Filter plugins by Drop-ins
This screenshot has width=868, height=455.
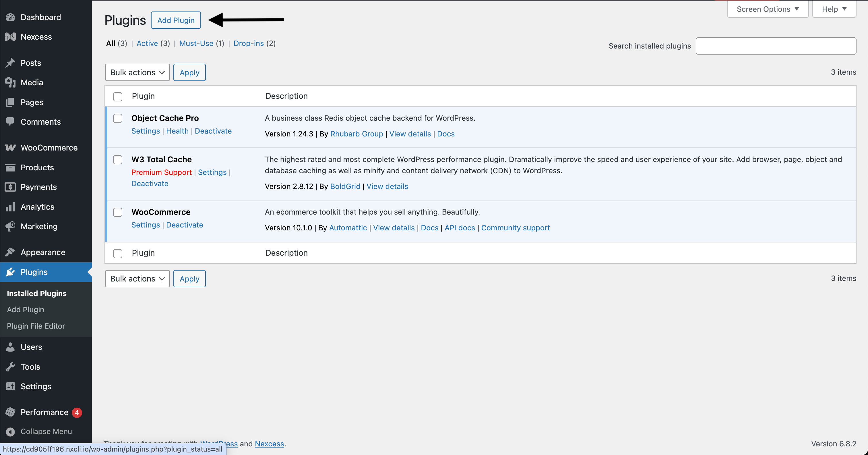pyautogui.click(x=248, y=43)
